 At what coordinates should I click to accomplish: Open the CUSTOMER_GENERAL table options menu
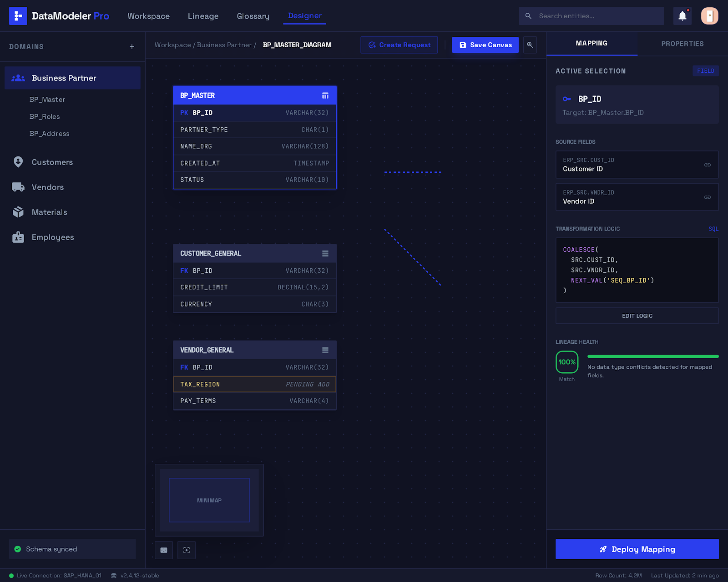tap(325, 253)
